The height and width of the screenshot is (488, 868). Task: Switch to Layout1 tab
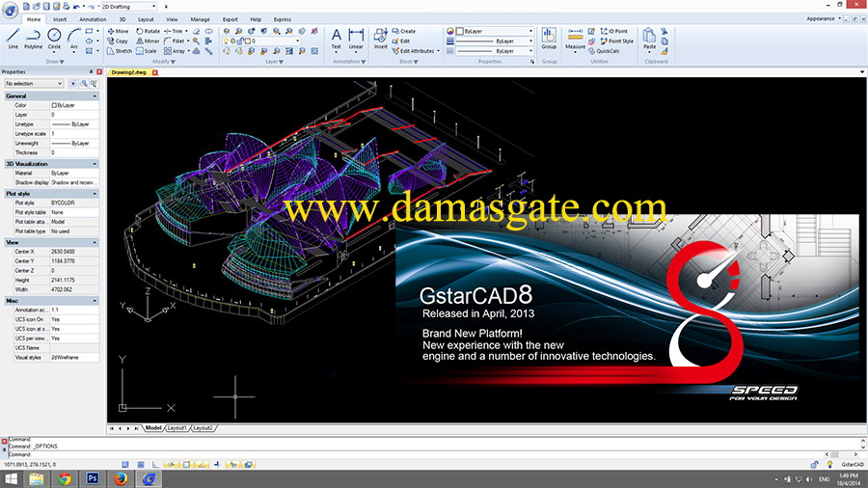pos(176,428)
